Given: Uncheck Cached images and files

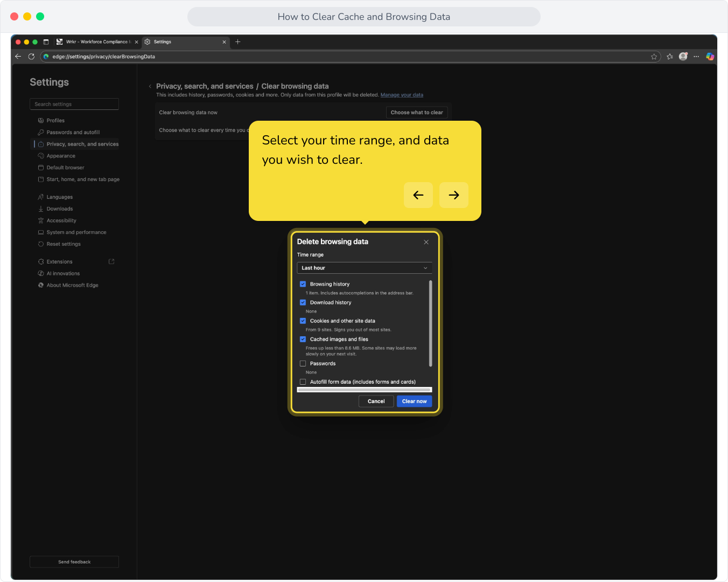Looking at the screenshot, I should 303,339.
